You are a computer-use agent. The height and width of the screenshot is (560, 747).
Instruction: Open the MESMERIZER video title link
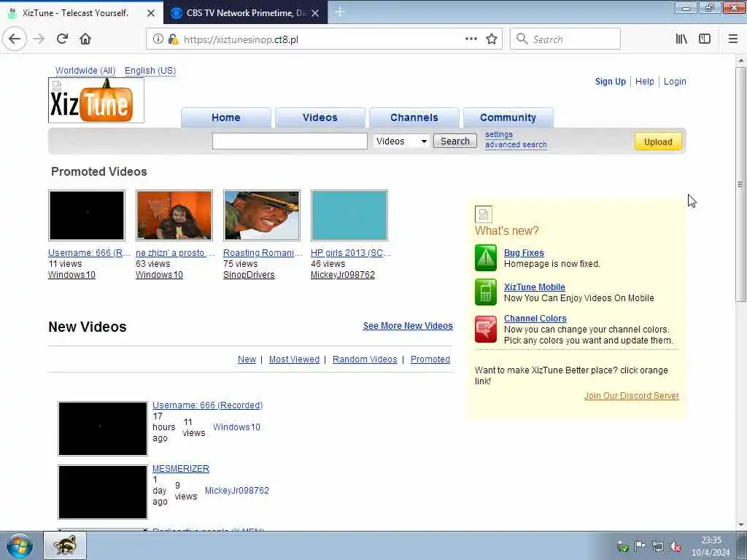(181, 469)
